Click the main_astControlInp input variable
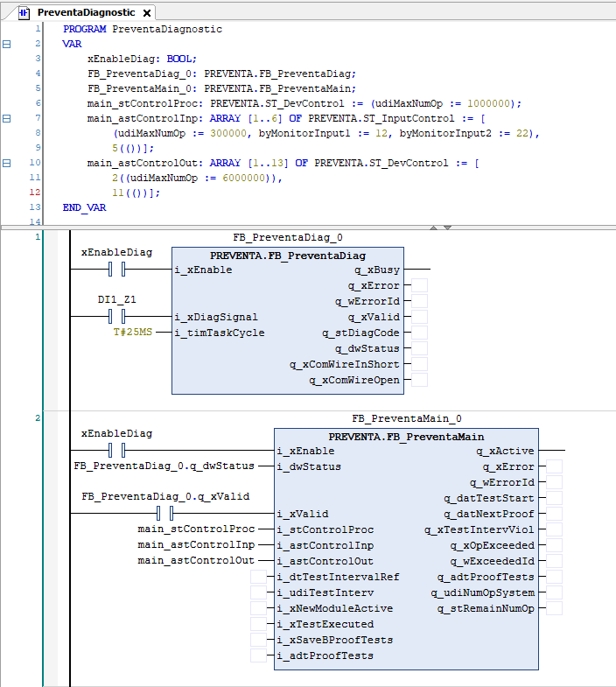Screen dimensions: 616x687 click(x=196, y=545)
